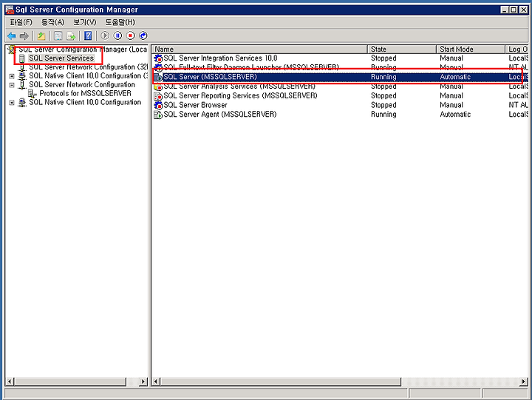
Task: Collapse SQL Server Network Configuration node
Action: pyautogui.click(x=12, y=85)
